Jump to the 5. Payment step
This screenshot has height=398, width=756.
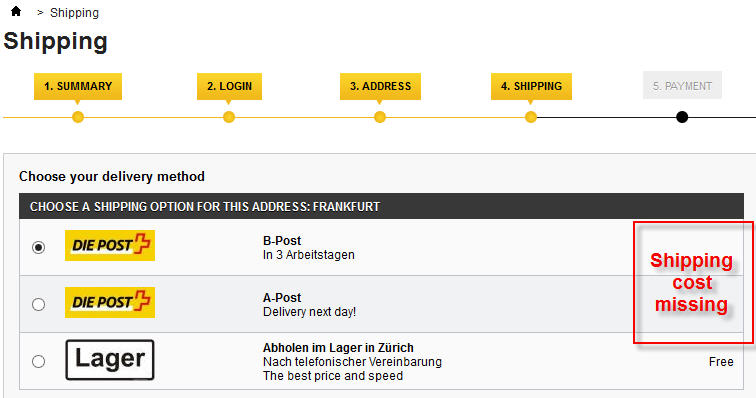point(682,85)
